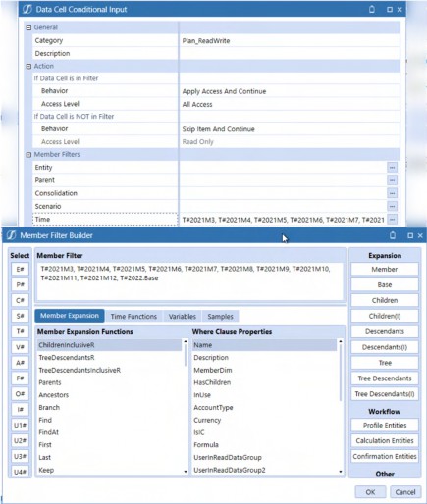
Task: Switch to Time Functions tab
Action: click(133, 317)
